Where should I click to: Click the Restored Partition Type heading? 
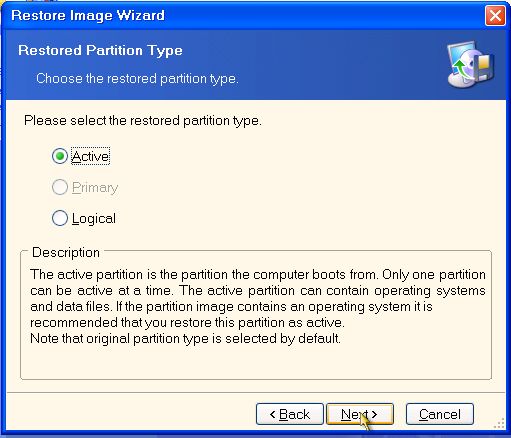(x=100, y=50)
